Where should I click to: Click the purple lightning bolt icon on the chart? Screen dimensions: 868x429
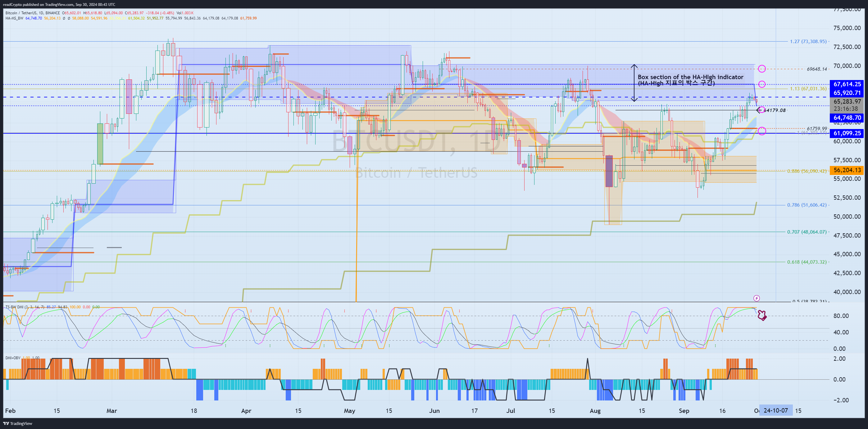pyautogui.click(x=757, y=298)
